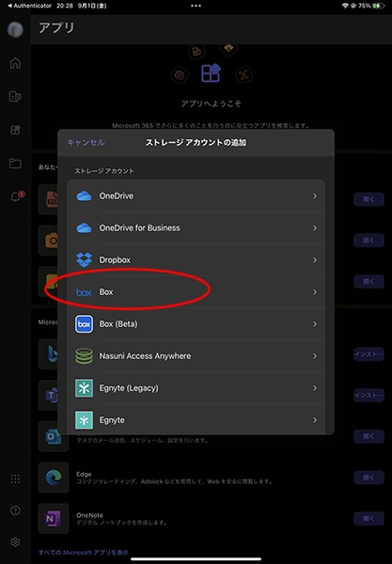Tap the central apps grid welcome icon
Viewport: 392px width, 564px height.
click(211, 73)
